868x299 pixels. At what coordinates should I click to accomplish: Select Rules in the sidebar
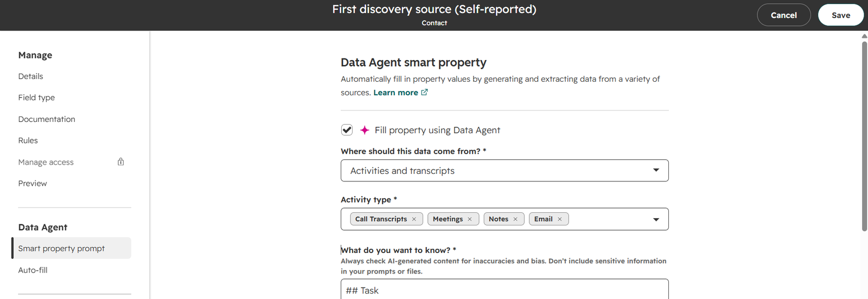28,140
